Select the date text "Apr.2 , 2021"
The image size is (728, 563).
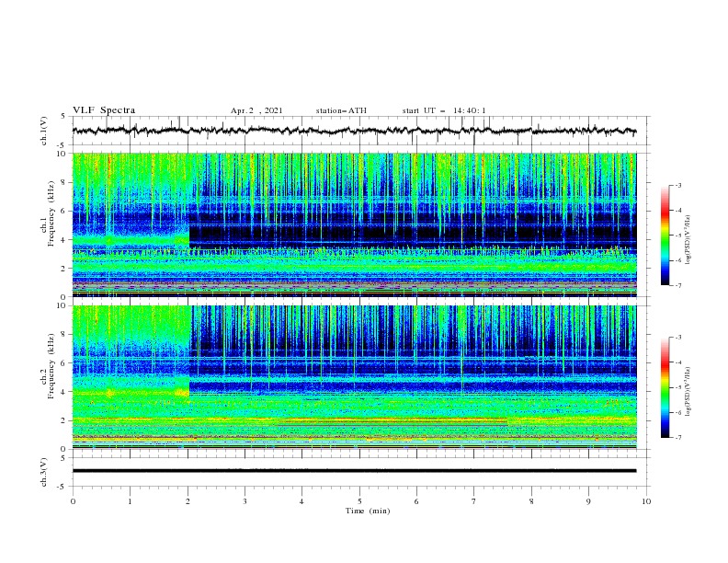256,110
